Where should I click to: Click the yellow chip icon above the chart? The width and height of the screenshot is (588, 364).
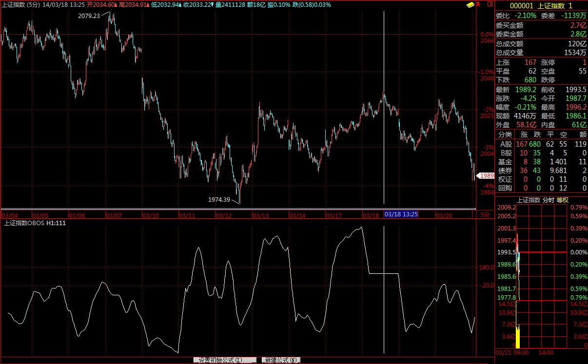coord(470,5)
